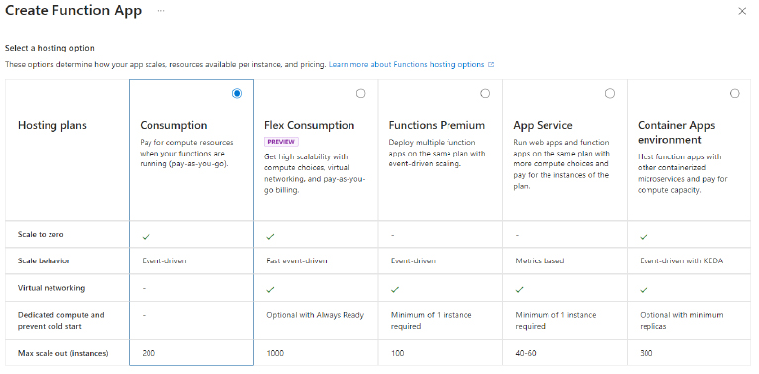Click Optional with Always Ready cell
This screenshot has width=759, height=374.
point(315,315)
